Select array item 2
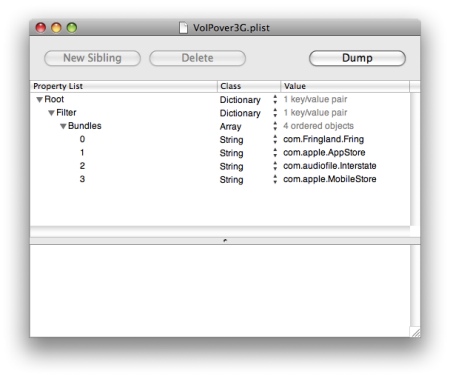The height and width of the screenshot is (377, 450). click(x=220, y=166)
